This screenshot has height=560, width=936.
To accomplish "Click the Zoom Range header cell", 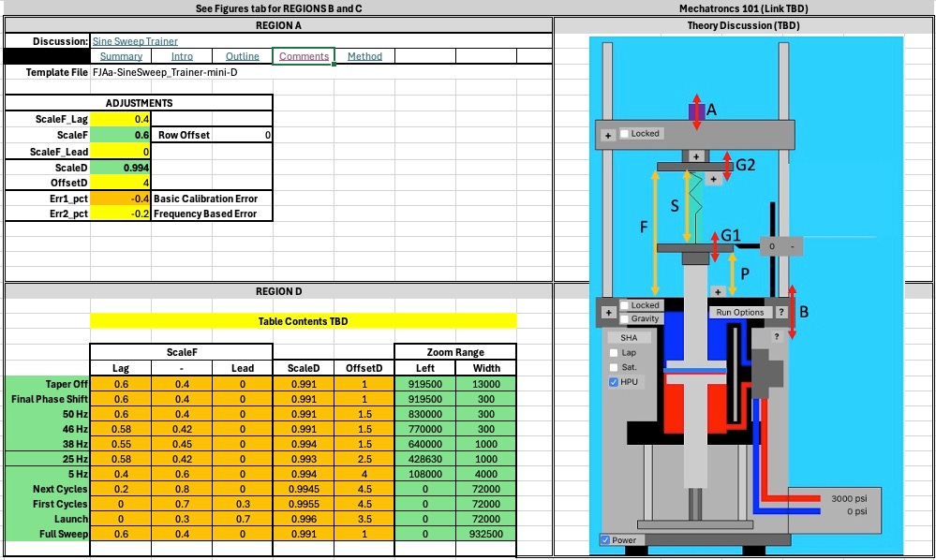I will point(455,352).
